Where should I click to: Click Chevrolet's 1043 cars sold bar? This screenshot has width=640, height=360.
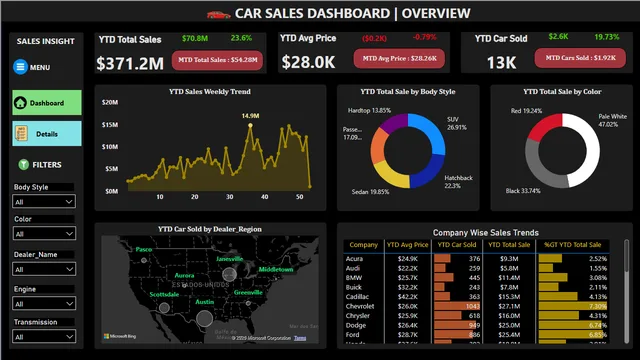pos(457,306)
